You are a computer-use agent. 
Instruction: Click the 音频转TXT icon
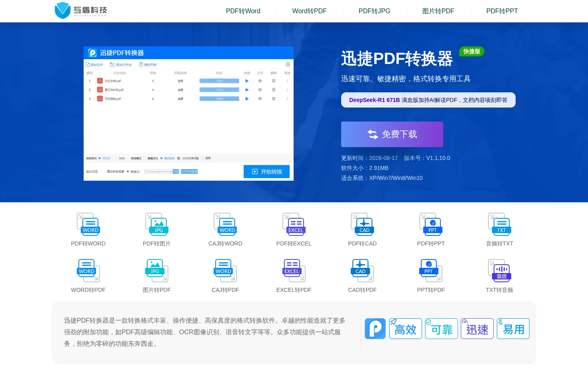coord(500,224)
